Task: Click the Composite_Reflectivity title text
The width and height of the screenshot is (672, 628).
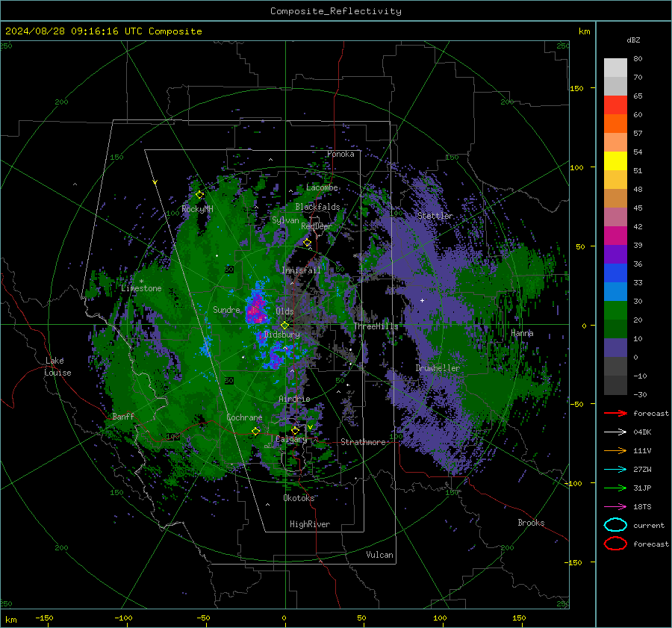Action: click(x=336, y=11)
